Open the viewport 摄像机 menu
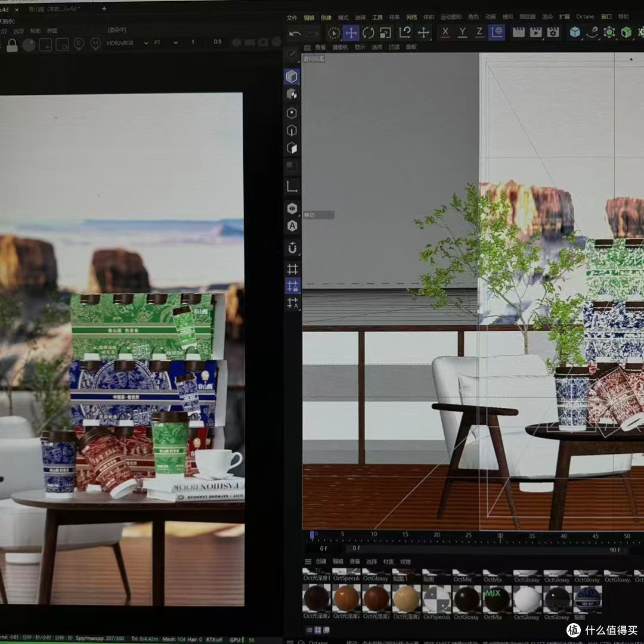Image resolution: width=644 pixels, height=644 pixels. point(340,47)
